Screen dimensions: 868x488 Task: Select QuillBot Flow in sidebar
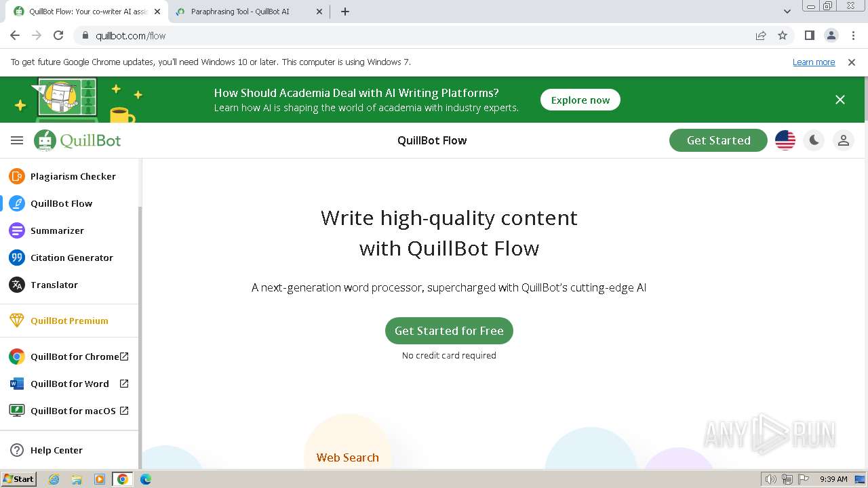point(69,203)
